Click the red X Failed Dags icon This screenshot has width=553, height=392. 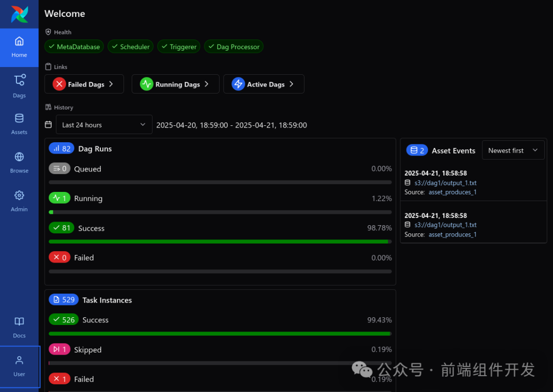point(59,84)
